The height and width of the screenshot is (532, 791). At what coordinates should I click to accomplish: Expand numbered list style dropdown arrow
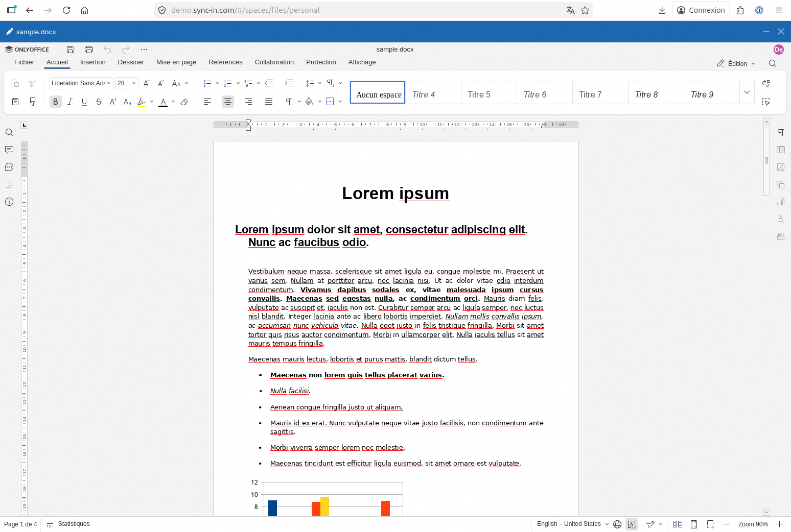pos(238,83)
